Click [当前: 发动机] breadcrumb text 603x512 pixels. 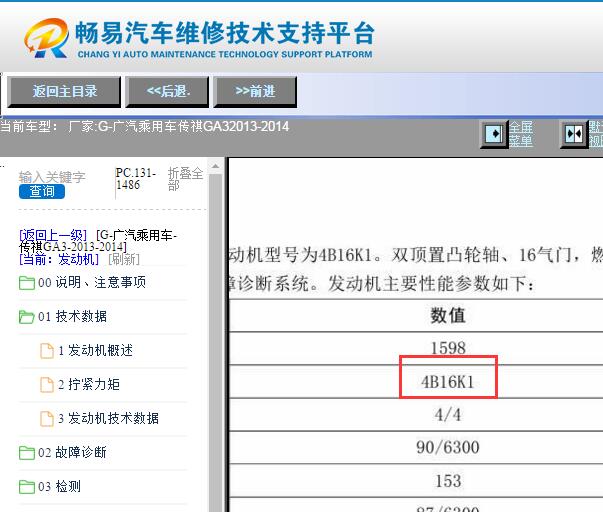coord(59,259)
